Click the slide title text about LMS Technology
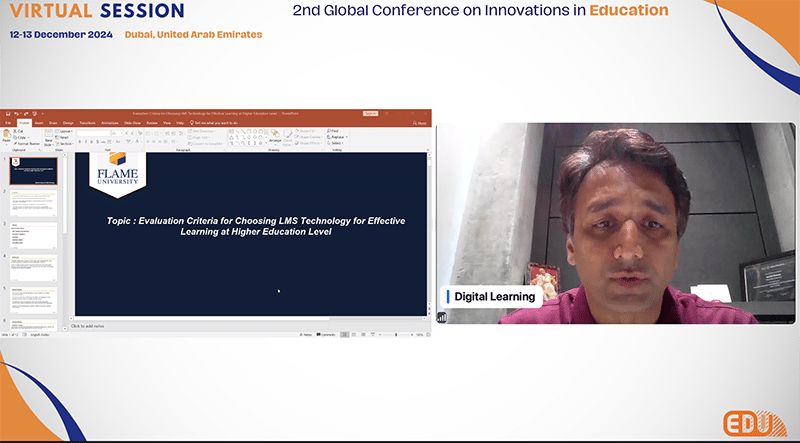The height and width of the screenshot is (443, 800). point(256,226)
